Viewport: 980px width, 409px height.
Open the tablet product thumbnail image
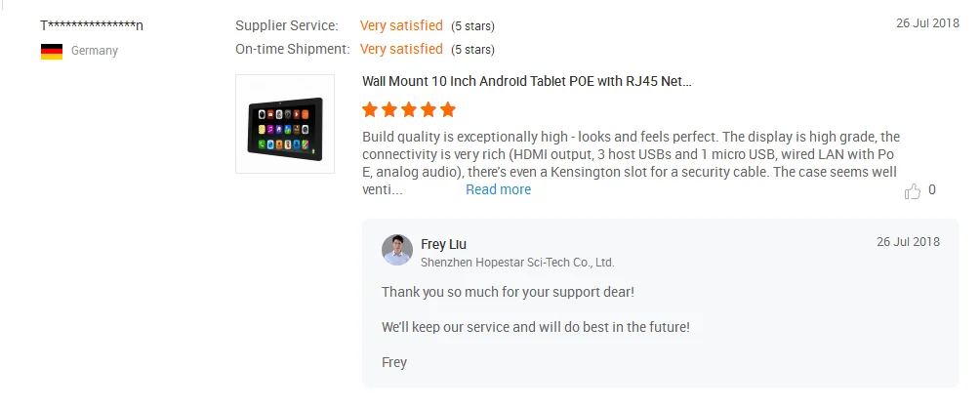(x=285, y=124)
